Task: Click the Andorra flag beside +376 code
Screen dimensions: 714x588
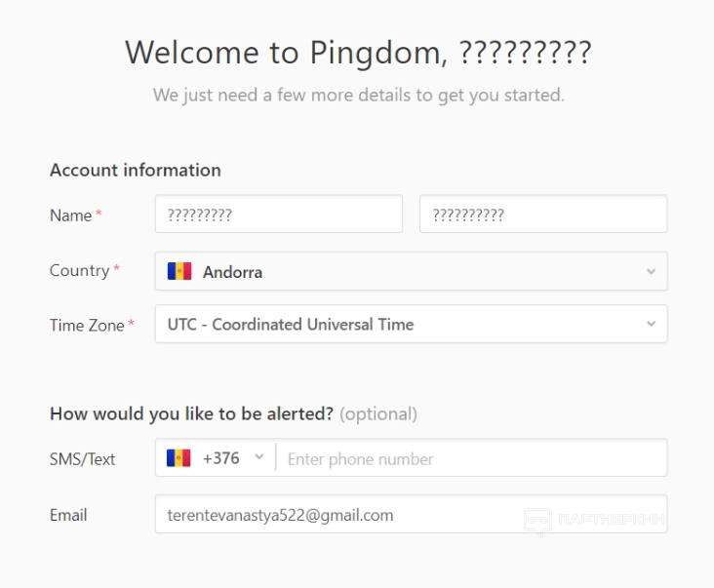Action: click(178, 458)
